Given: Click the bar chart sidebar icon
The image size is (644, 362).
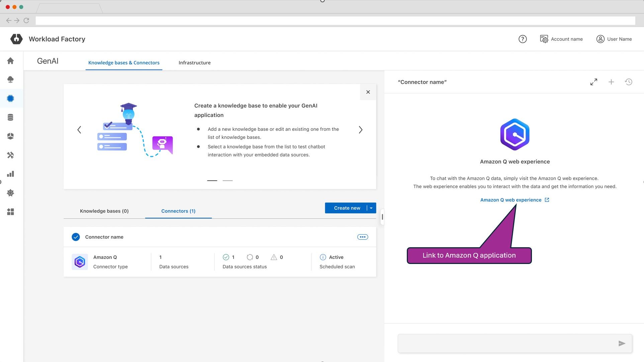Looking at the screenshot, I should (x=10, y=174).
